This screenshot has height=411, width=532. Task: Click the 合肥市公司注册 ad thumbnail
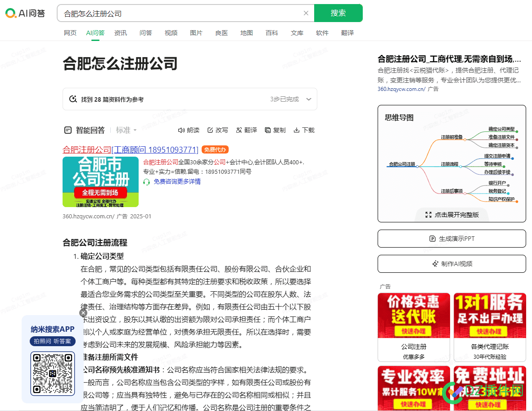(x=100, y=181)
